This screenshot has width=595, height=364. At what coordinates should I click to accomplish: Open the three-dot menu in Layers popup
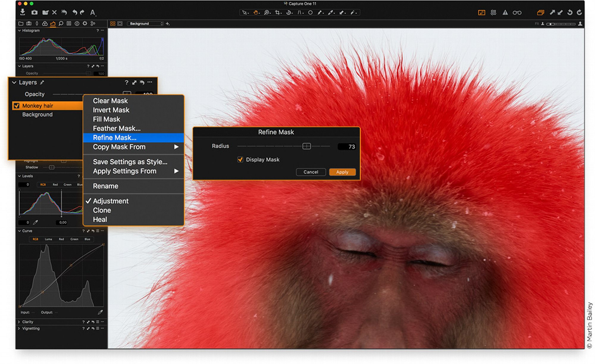(150, 82)
